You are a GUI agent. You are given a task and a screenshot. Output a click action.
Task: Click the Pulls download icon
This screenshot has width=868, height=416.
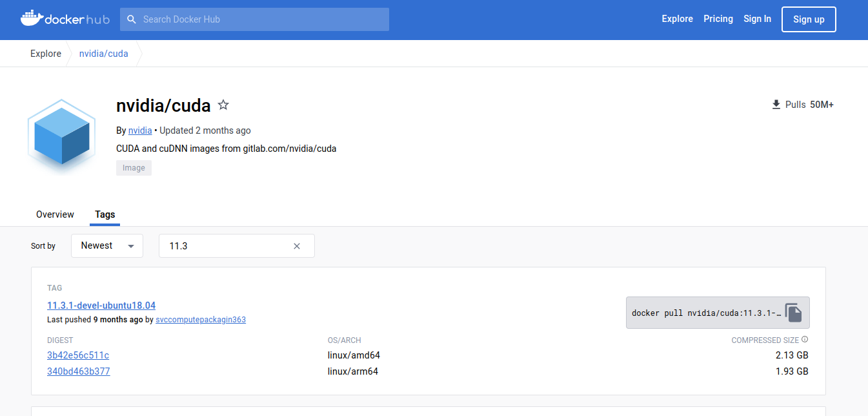(776, 105)
